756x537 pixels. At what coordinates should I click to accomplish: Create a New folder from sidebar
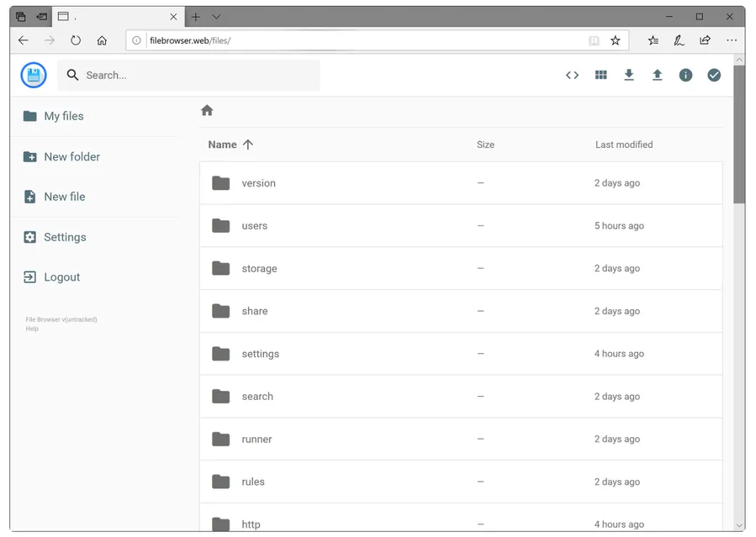[61, 156]
